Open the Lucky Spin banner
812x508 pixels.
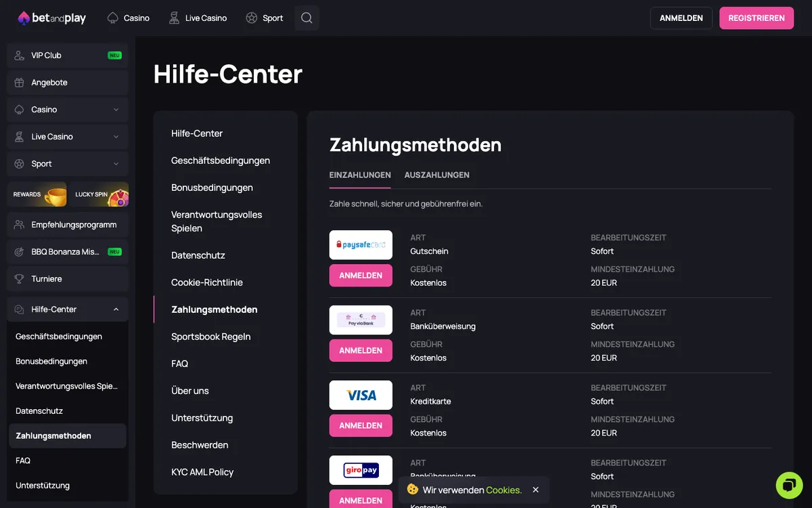(x=99, y=194)
